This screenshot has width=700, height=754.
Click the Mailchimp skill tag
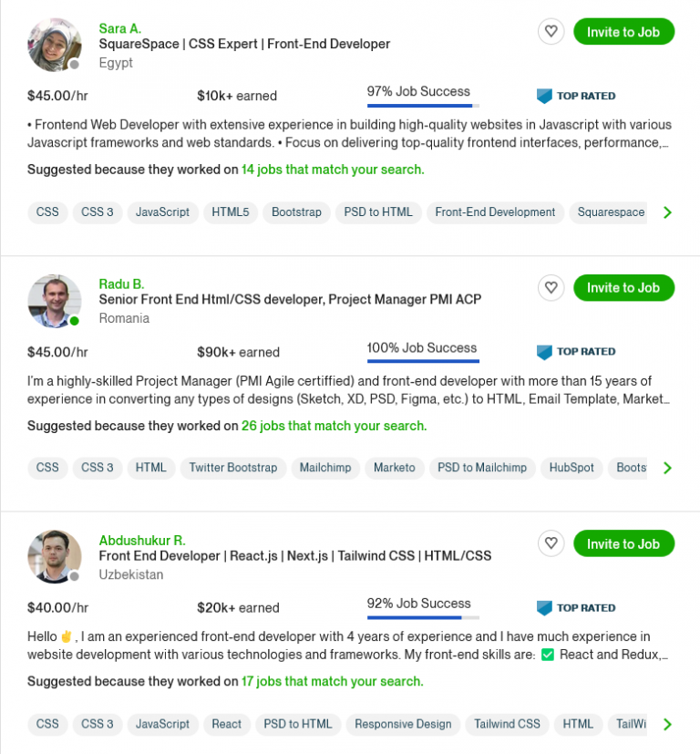pyautogui.click(x=325, y=468)
